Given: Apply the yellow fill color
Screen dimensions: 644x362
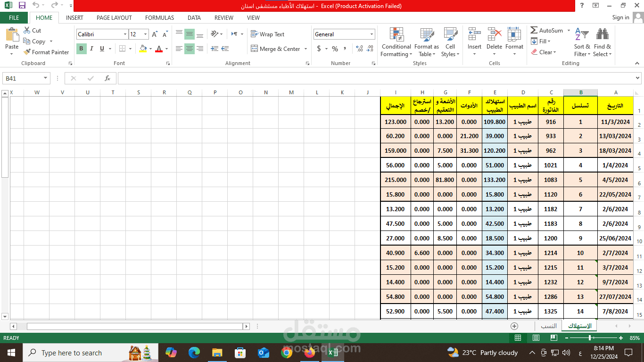Looking at the screenshot, I should pos(143,49).
